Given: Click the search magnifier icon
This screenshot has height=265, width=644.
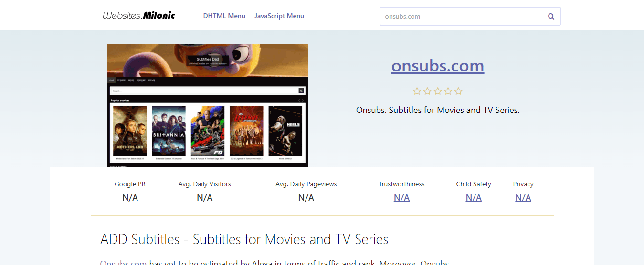Looking at the screenshot, I should (x=551, y=16).
